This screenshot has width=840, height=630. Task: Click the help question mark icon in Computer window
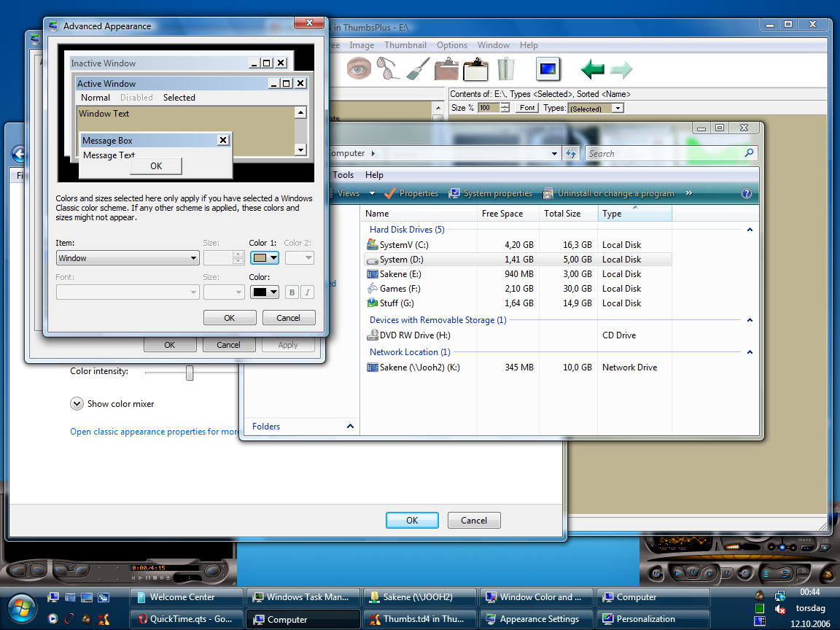click(x=746, y=193)
